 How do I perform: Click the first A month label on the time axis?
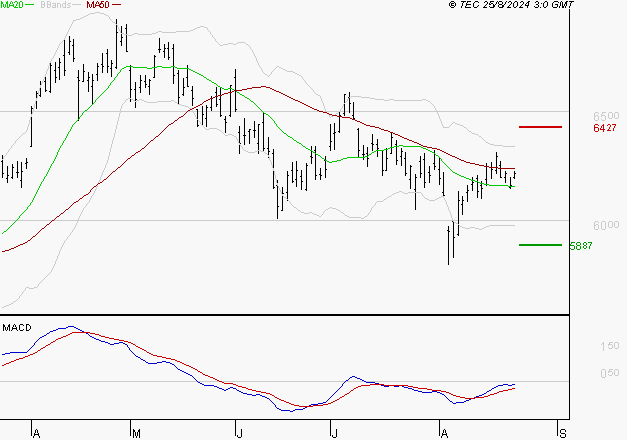(x=36, y=434)
